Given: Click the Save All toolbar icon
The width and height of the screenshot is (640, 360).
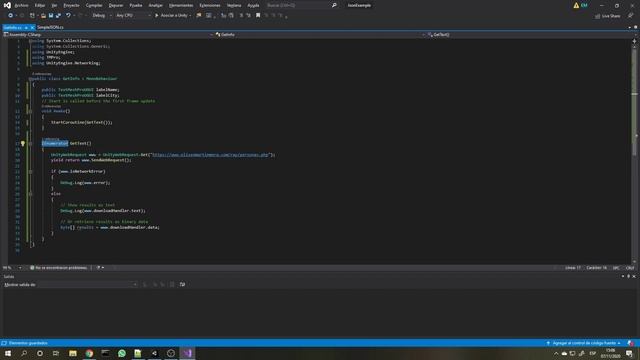Looking at the screenshot, I should click(58, 16).
